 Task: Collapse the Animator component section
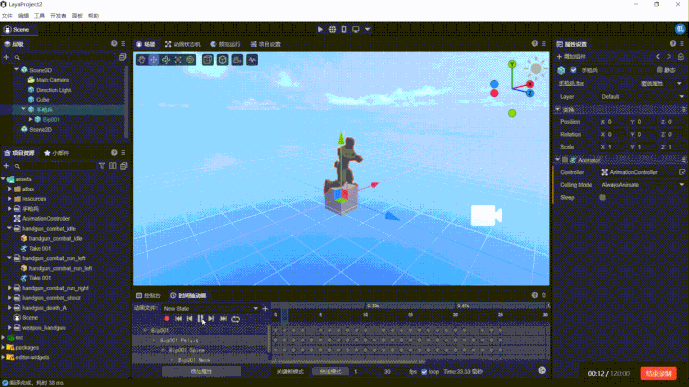558,160
